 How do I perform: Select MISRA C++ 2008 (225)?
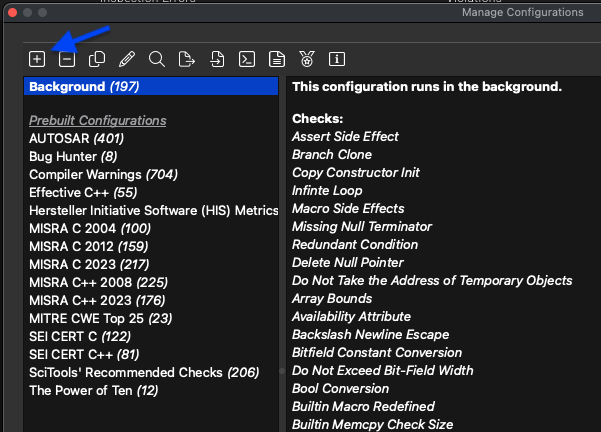99,283
